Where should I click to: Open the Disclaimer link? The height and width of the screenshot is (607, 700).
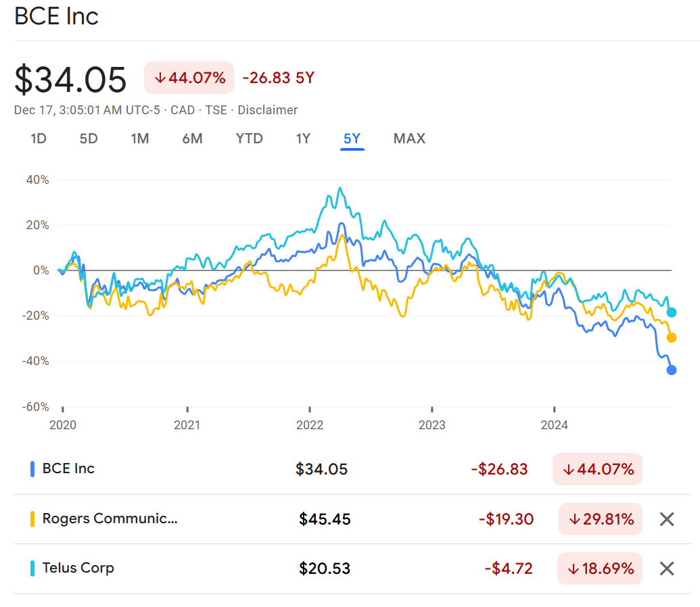point(267,110)
